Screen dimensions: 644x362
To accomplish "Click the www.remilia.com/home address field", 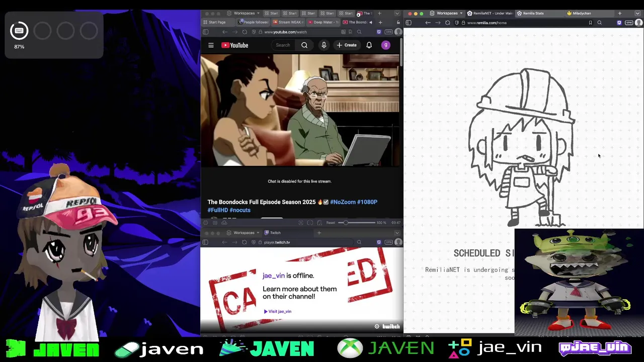I will point(523,23).
